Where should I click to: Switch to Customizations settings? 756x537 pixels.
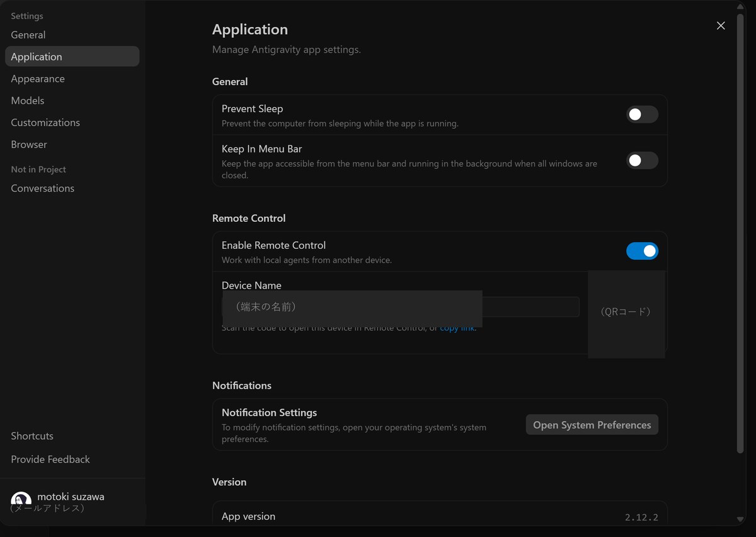coord(72,122)
